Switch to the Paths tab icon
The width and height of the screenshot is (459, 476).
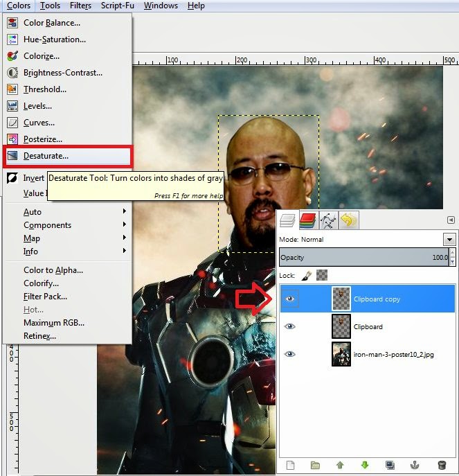tap(328, 220)
